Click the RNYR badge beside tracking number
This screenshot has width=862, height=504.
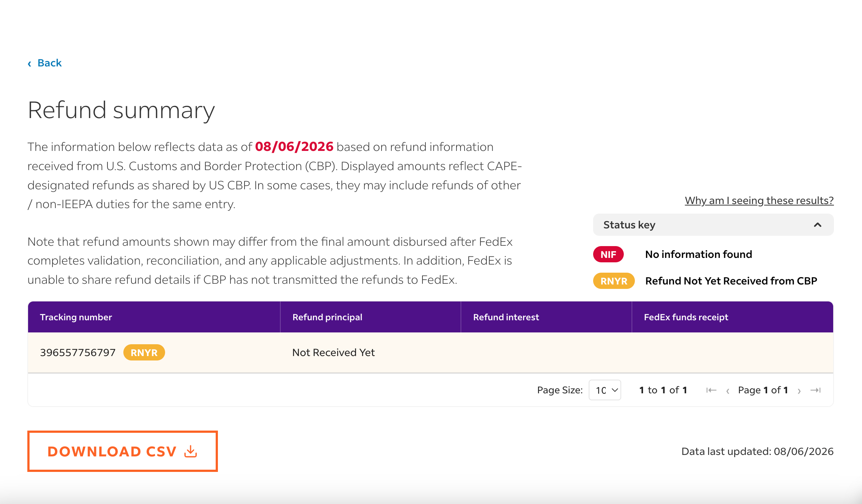click(144, 352)
